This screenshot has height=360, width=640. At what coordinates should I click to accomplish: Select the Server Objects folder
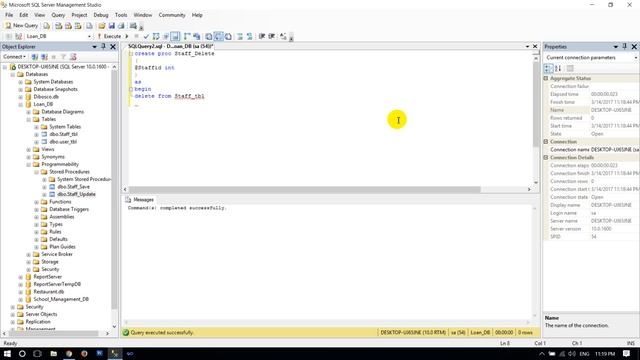41,314
